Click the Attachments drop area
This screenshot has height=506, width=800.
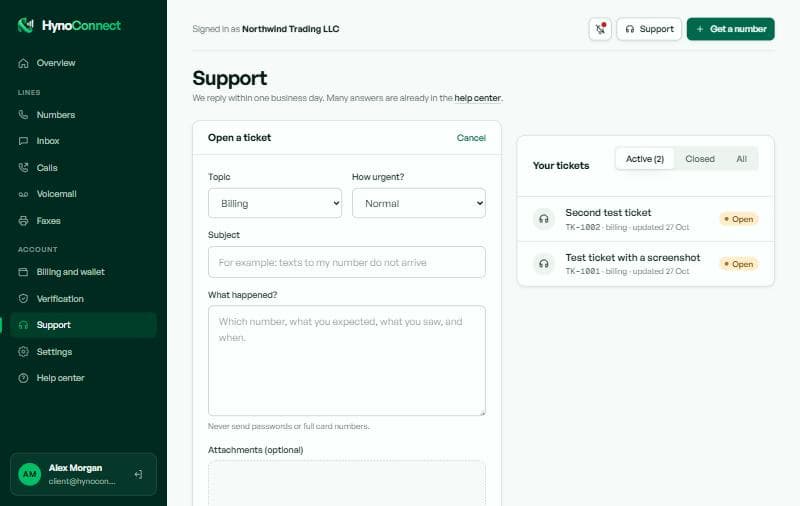(x=347, y=484)
